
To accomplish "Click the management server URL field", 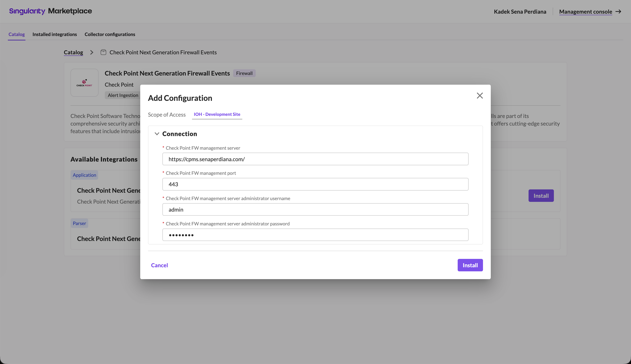I will (315, 159).
